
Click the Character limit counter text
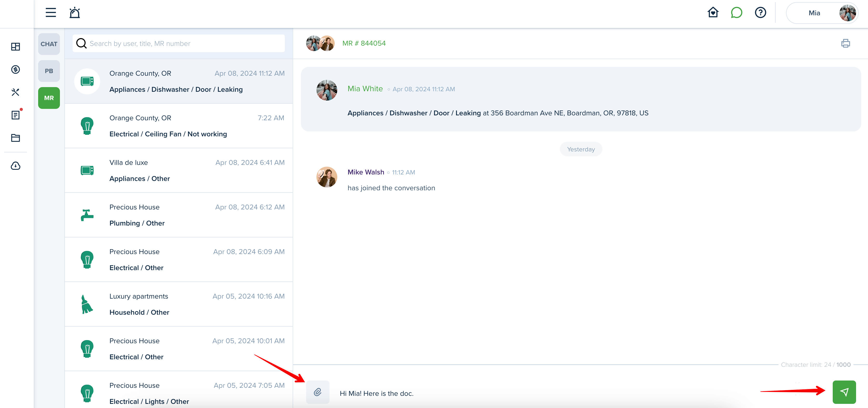point(815,364)
